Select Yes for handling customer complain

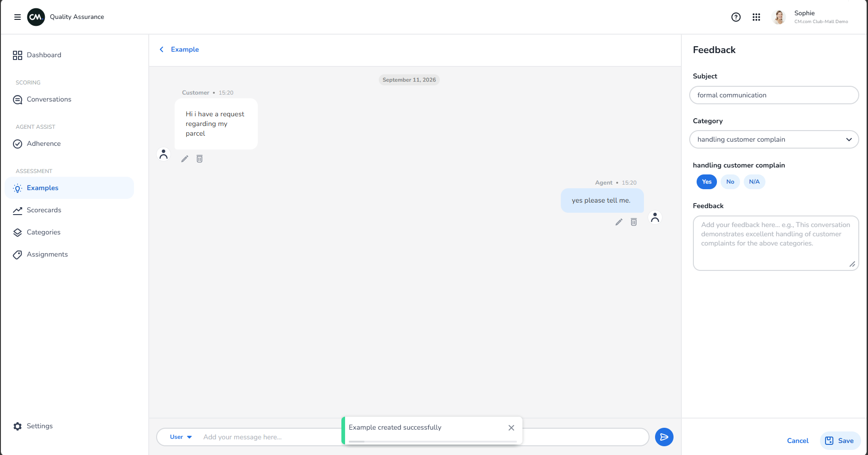coord(707,182)
